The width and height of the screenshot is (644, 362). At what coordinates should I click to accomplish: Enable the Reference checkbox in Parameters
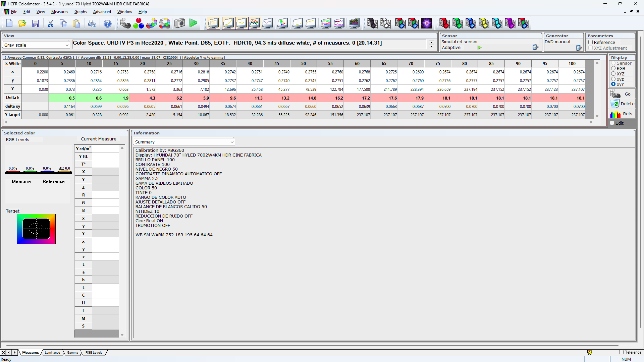591,42
